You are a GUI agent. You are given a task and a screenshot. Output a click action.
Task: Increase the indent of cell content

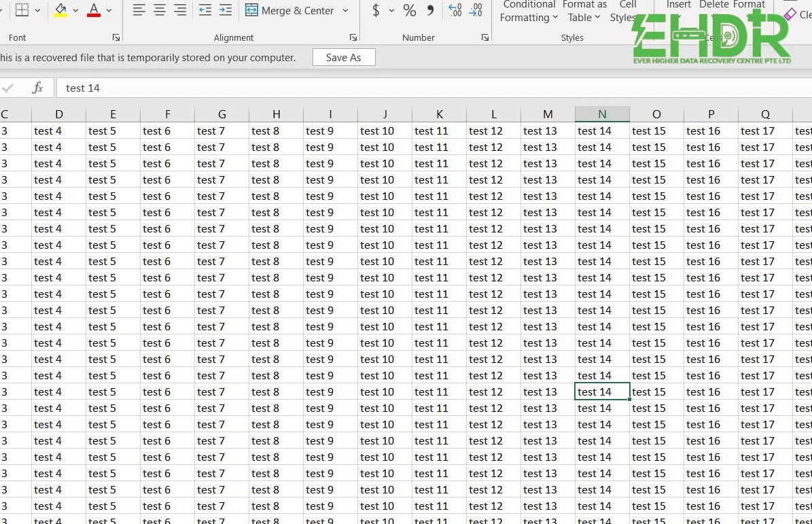(226, 10)
